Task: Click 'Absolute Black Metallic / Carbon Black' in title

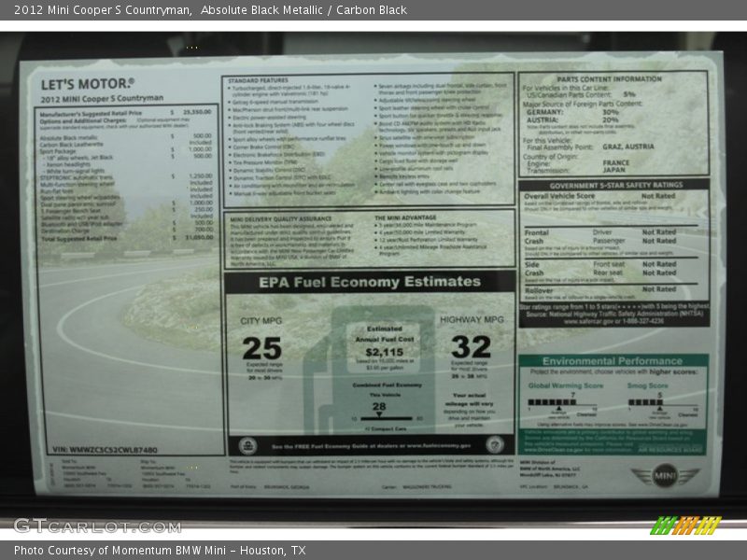Action: pyautogui.click(x=304, y=10)
